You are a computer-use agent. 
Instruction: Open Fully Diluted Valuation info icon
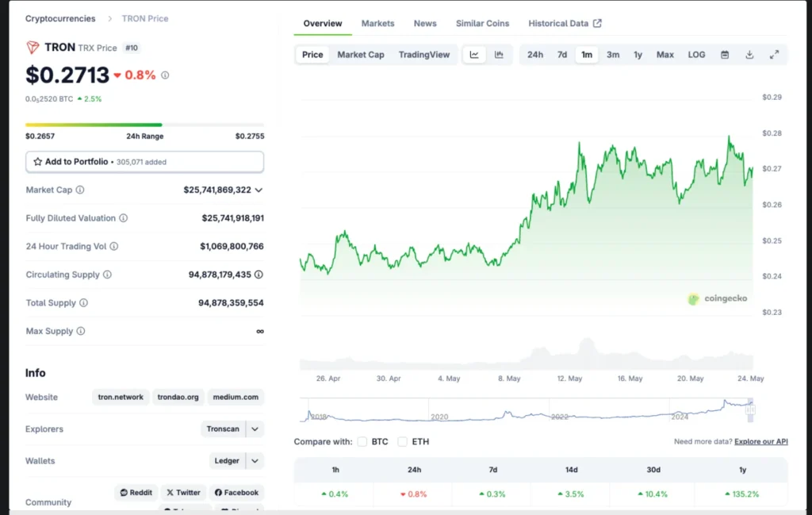click(123, 218)
